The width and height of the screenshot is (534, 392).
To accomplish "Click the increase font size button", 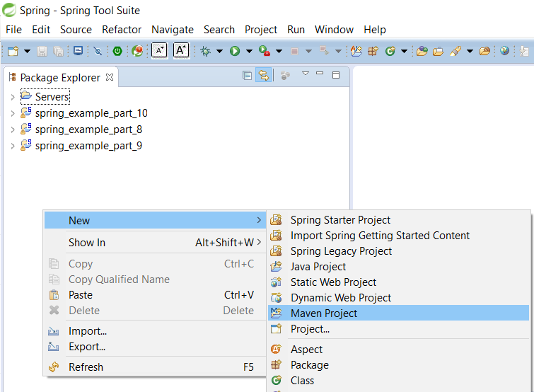I will pos(181,51).
